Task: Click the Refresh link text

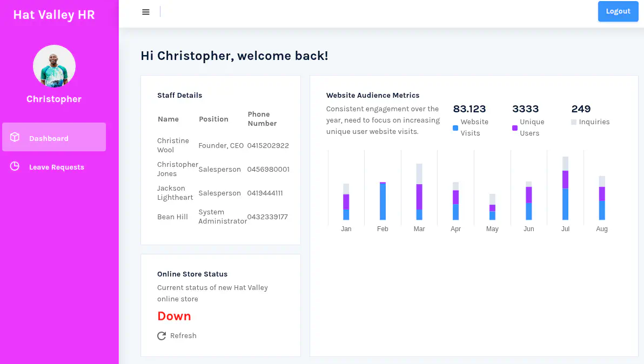Action: tap(183, 336)
